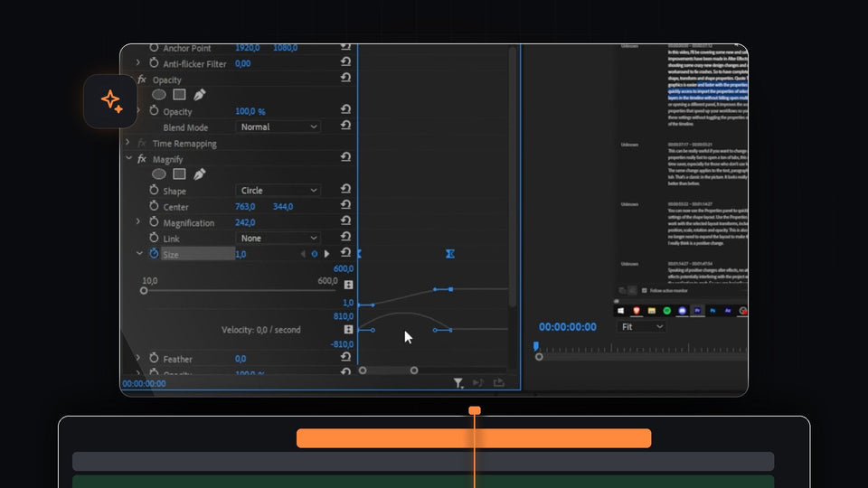Screen dimensions: 868x488
Task: Open the Fit zoom level dropdown
Action: click(x=641, y=327)
